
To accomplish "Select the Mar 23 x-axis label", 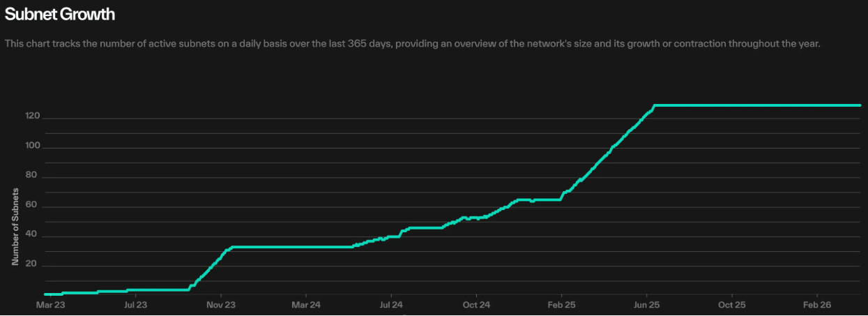I will [x=50, y=305].
